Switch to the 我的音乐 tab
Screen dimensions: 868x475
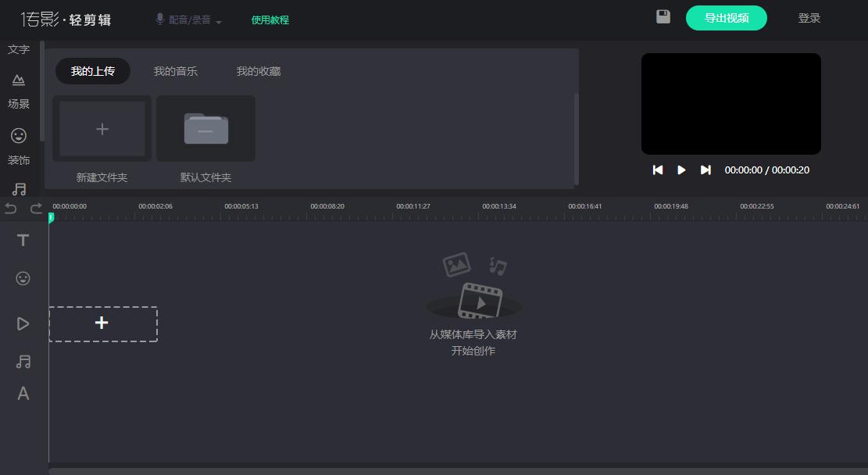click(175, 70)
